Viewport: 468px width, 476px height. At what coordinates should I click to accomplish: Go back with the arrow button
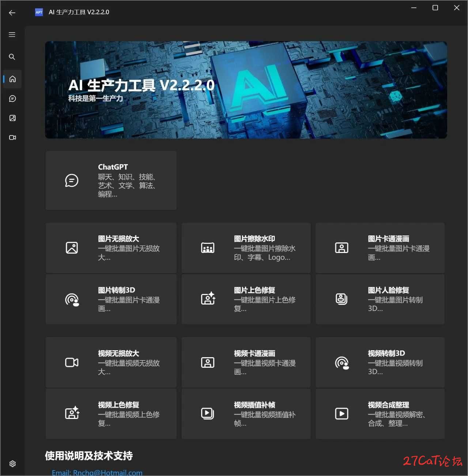tap(12, 12)
